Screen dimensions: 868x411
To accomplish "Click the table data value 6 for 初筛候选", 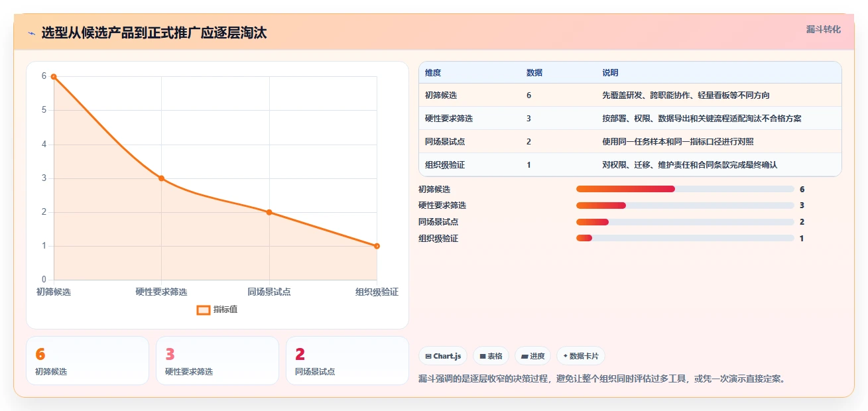I will click(528, 95).
